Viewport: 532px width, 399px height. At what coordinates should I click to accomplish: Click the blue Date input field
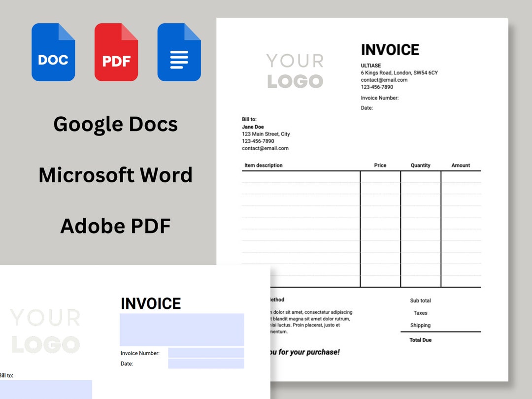206,364
